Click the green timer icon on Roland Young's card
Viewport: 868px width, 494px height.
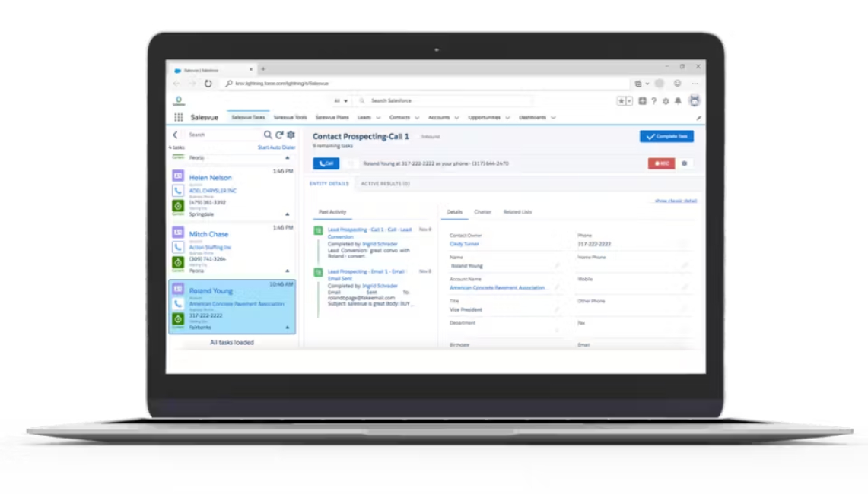coord(178,318)
